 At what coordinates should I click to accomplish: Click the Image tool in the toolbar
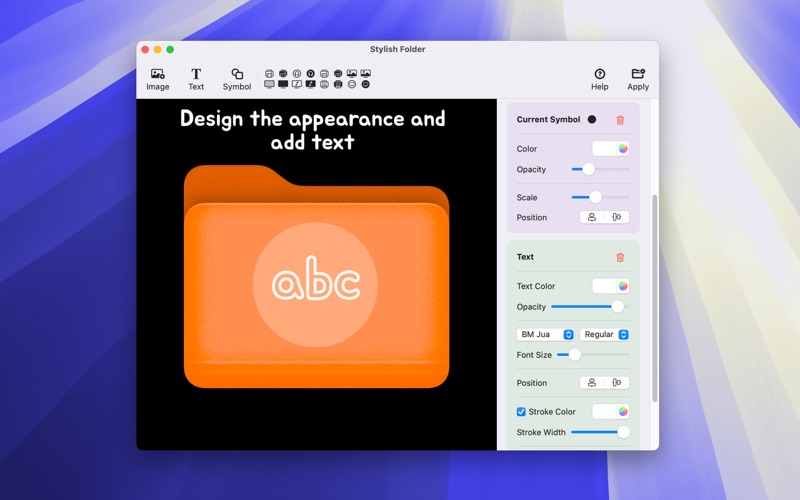point(157,79)
